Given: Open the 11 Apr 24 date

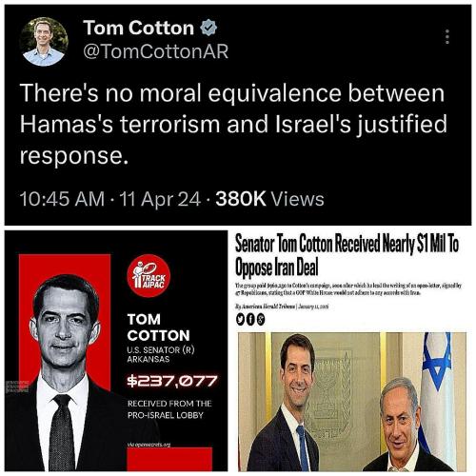Looking at the screenshot, I should pos(160,199).
